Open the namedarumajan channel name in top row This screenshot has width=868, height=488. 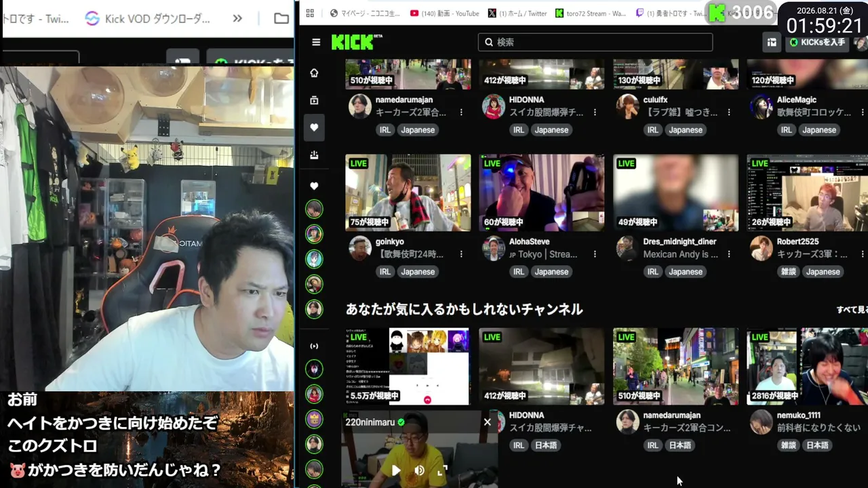coord(404,100)
